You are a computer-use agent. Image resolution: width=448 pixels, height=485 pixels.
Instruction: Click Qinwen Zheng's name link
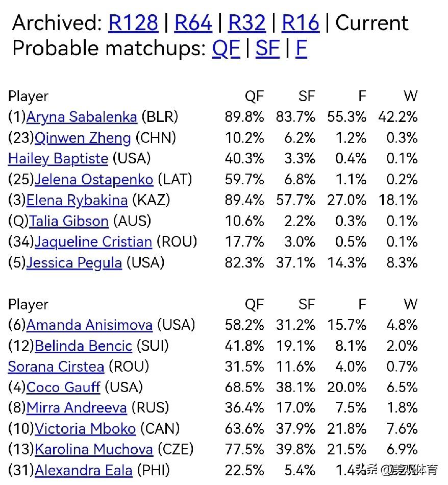pos(83,138)
